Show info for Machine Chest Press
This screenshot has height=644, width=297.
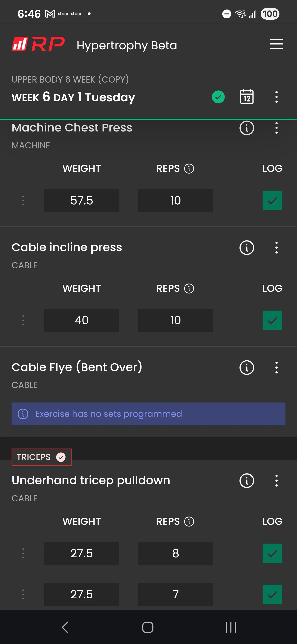(246, 128)
